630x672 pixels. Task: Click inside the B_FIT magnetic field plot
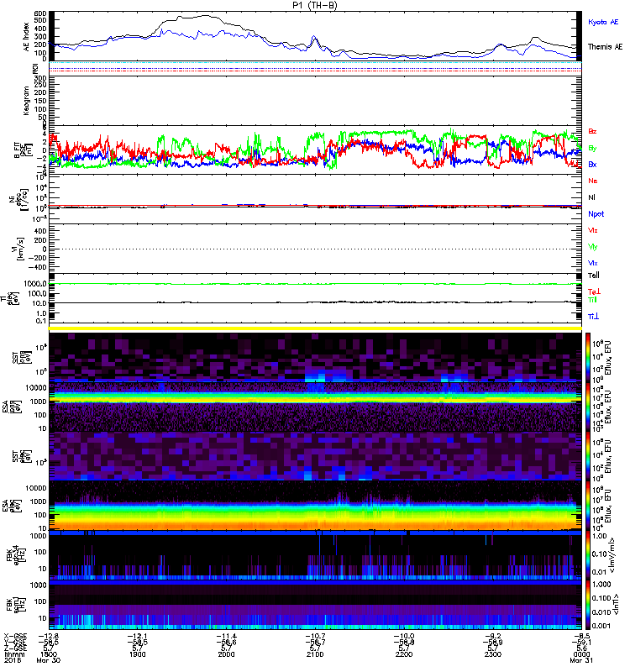(315, 150)
